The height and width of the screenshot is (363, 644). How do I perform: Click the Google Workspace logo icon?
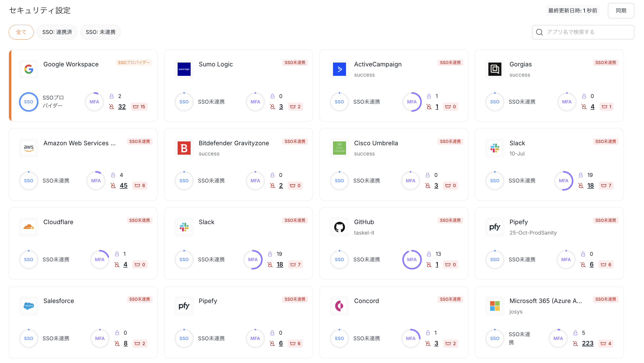coord(29,69)
